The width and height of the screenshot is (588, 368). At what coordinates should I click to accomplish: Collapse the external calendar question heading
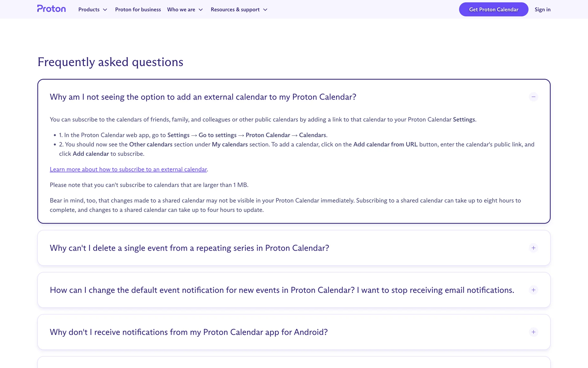tap(203, 97)
